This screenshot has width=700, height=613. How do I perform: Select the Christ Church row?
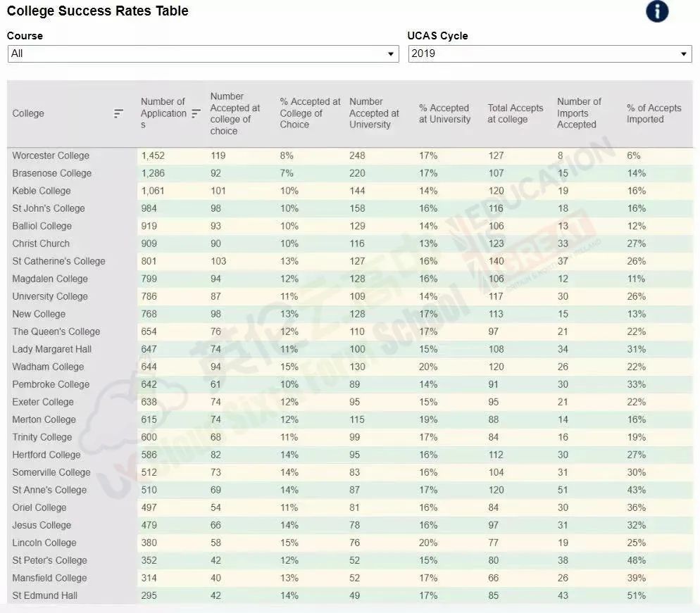point(41,244)
